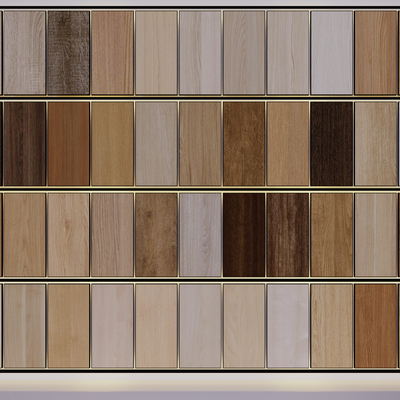Select the dark walnut swatch that starts the second row
The image size is (400, 400).
[25, 144]
